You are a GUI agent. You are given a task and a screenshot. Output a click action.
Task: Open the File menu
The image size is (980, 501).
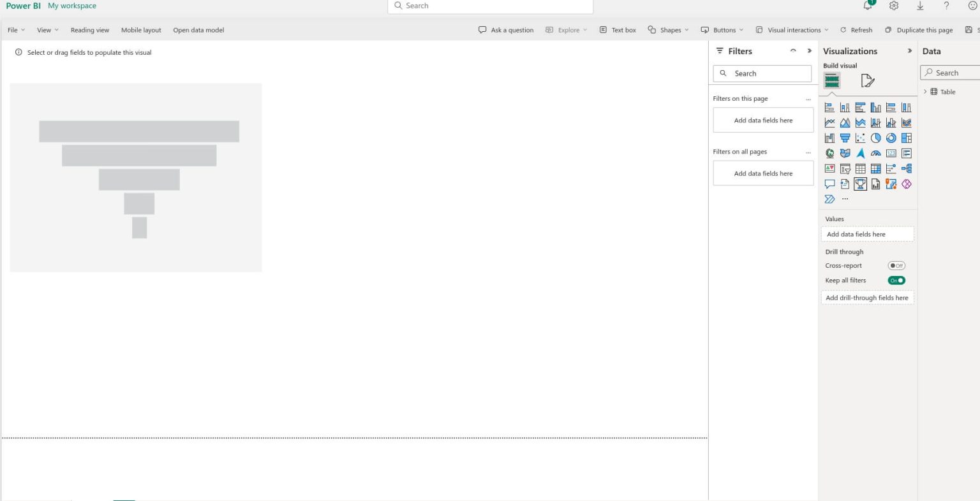tap(13, 30)
